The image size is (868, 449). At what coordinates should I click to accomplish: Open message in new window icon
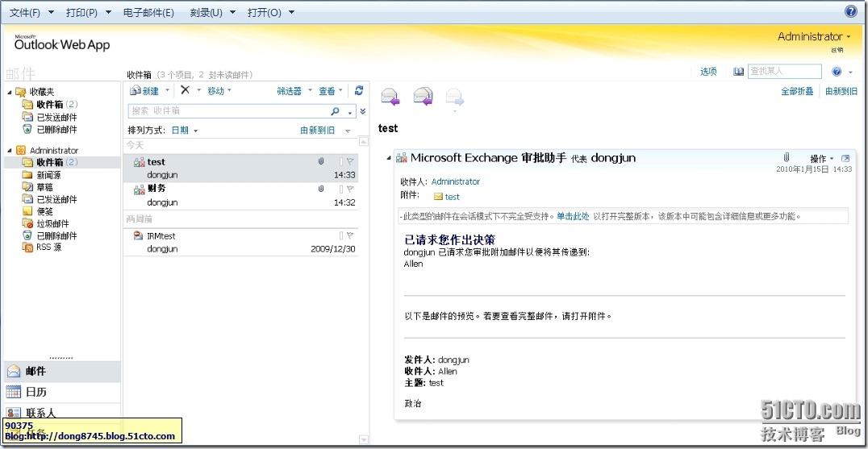pyautogui.click(x=845, y=158)
